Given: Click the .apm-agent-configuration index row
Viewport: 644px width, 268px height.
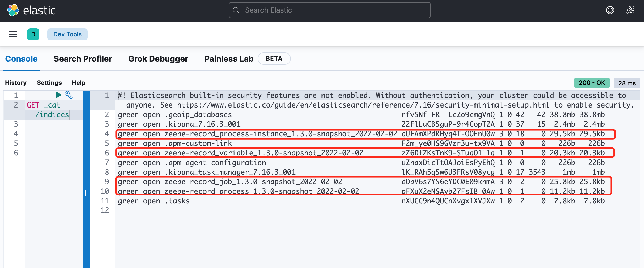Looking at the screenshot, I should (x=361, y=163).
